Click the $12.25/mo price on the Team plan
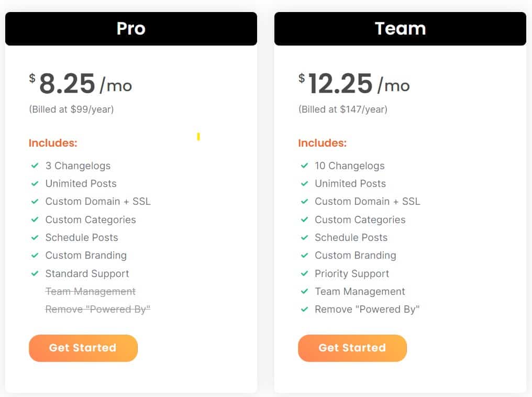Screen dimensions: 532x397 [x=354, y=83]
